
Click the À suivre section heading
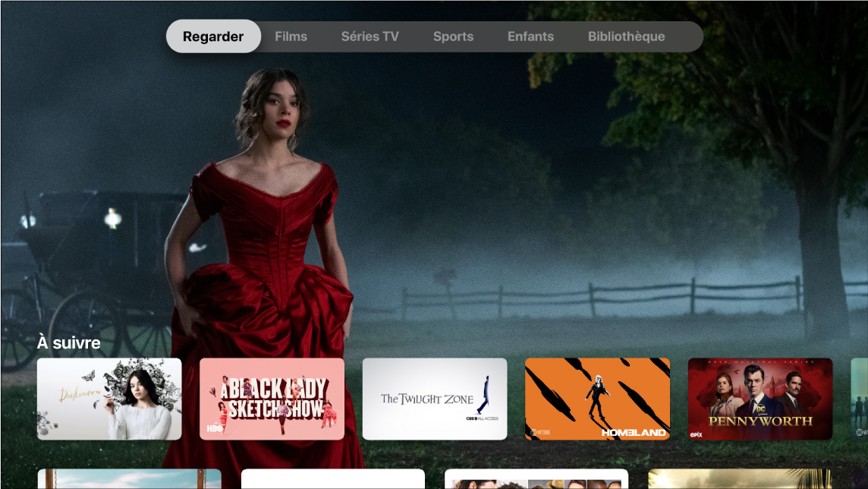(69, 342)
